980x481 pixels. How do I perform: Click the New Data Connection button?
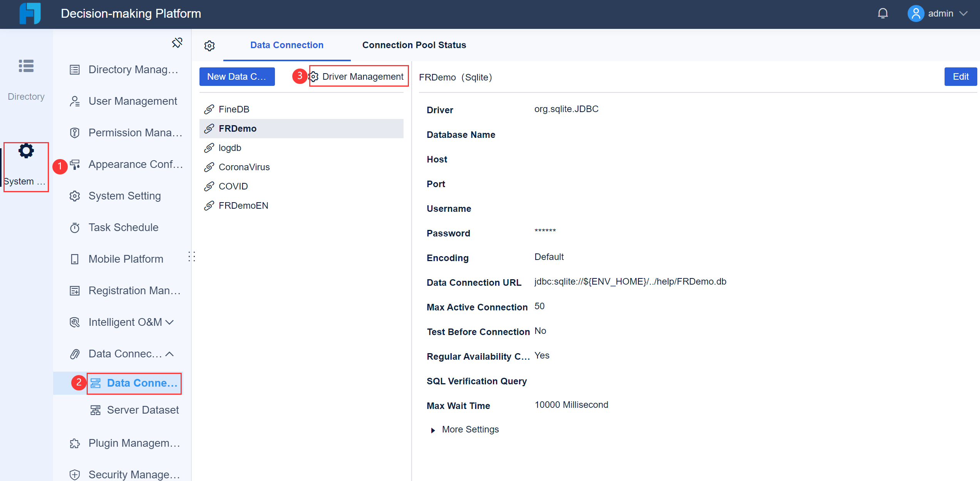point(237,76)
